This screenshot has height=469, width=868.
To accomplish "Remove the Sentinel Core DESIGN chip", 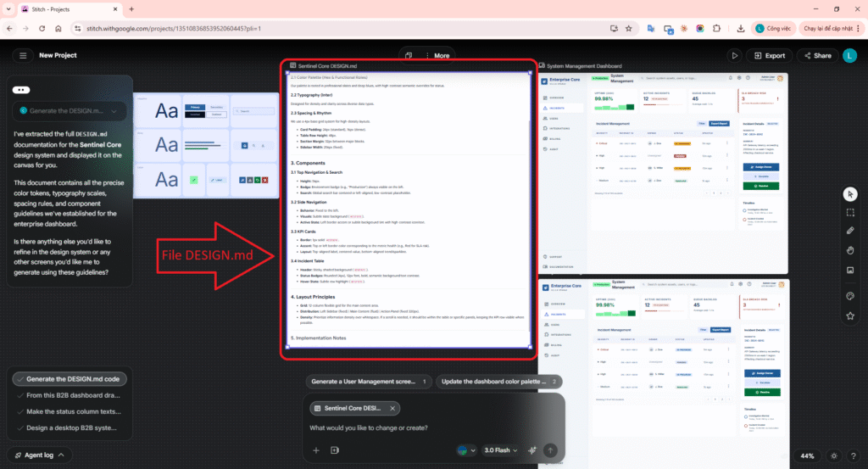I will [x=393, y=408].
